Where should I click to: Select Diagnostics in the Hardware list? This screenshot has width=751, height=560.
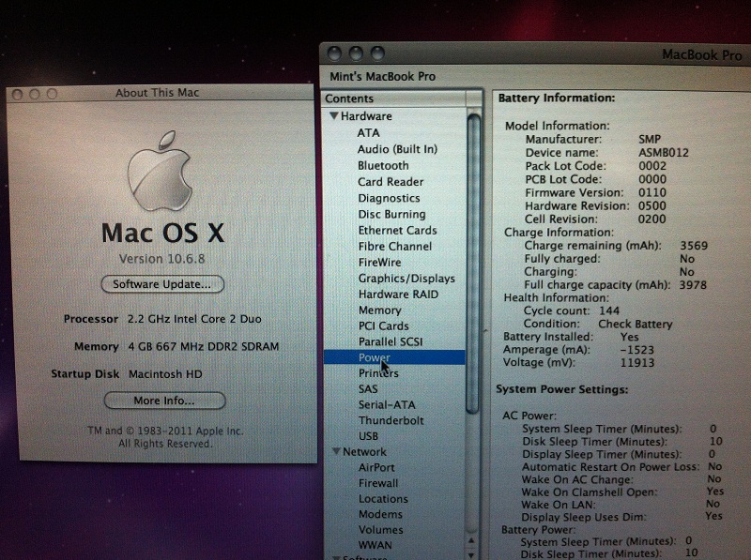click(x=389, y=198)
